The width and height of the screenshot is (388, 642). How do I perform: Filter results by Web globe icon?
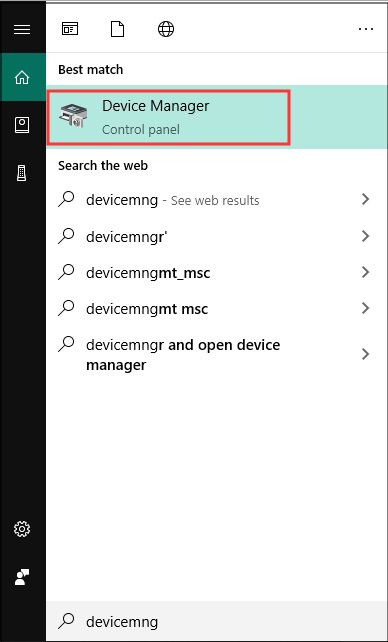point(166,29)
